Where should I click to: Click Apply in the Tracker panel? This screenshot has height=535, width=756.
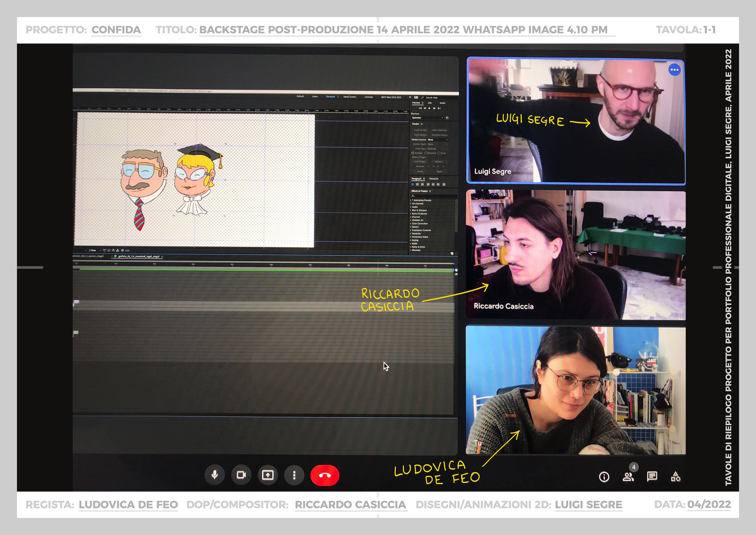[440, 171]
